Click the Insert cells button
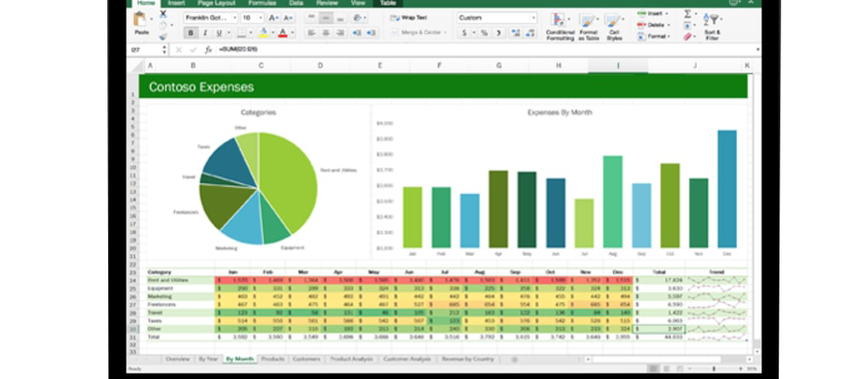Screen dimensions: 868x379 tap(652, 14)
